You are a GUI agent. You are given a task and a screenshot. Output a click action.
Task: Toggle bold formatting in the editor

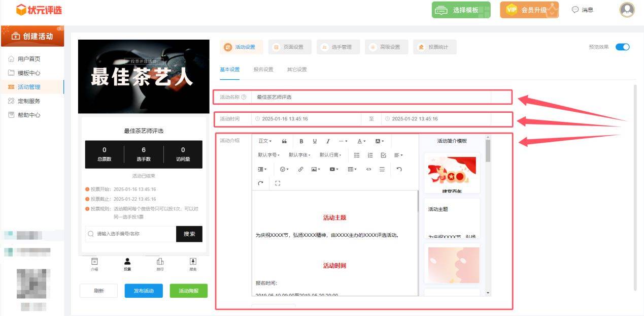pos(301,141)
